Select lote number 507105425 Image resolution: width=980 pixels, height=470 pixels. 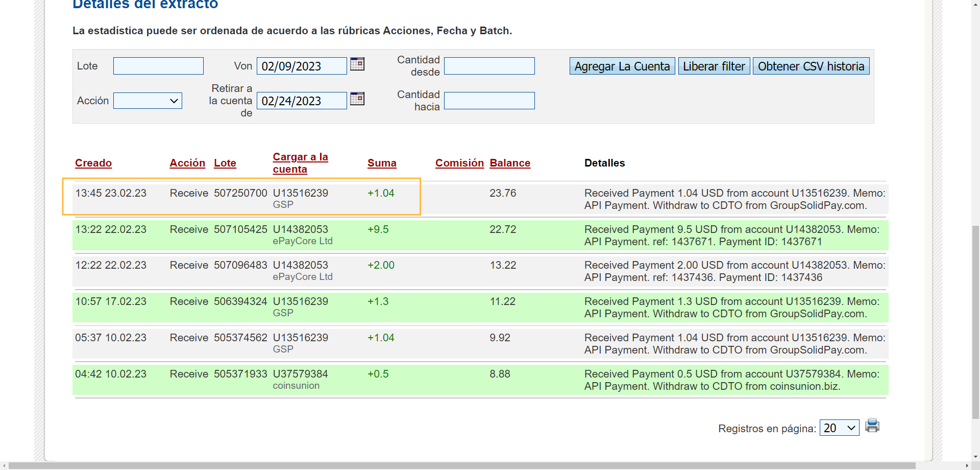240,229
